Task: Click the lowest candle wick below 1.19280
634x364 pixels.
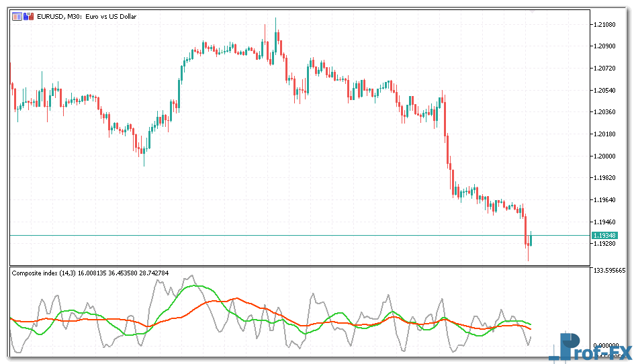Action: [x=528, y=258]
